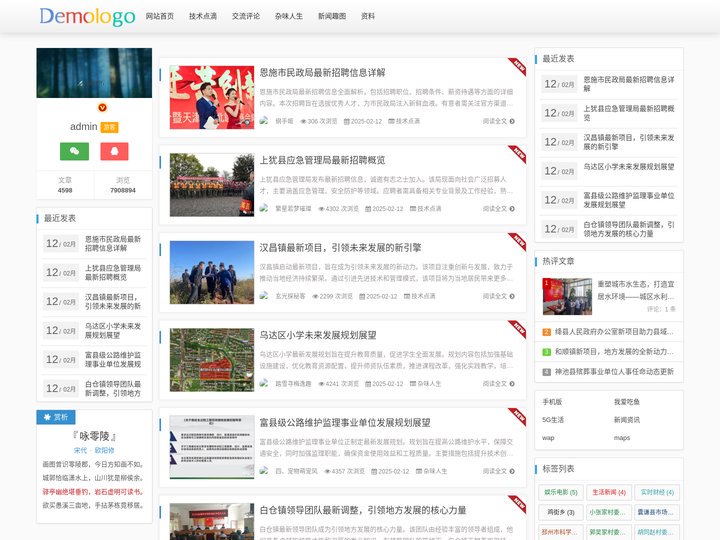Select tag 实时财经 (4)
Image resolution: width=720 pixels, height=540 pixels.
[x=657, y=492]
